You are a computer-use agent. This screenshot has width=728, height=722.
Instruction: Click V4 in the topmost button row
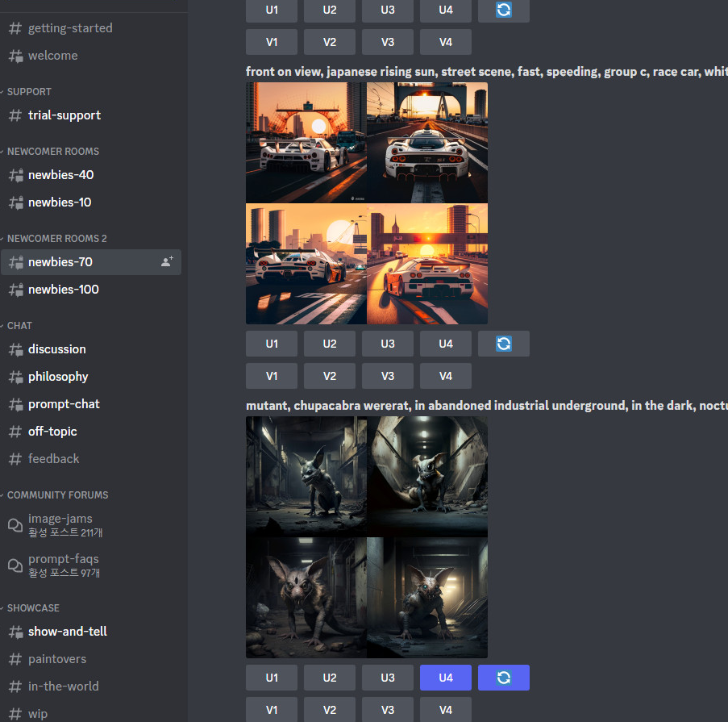coord(446,42)
